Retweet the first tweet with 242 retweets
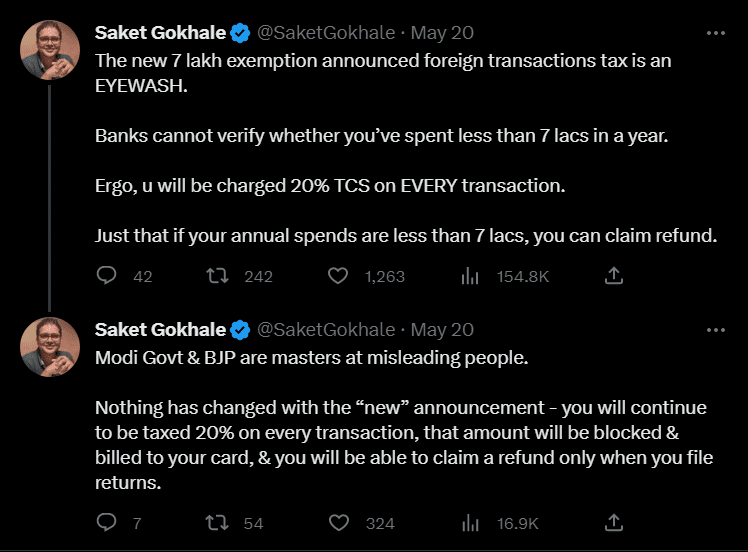 (215, 275)
